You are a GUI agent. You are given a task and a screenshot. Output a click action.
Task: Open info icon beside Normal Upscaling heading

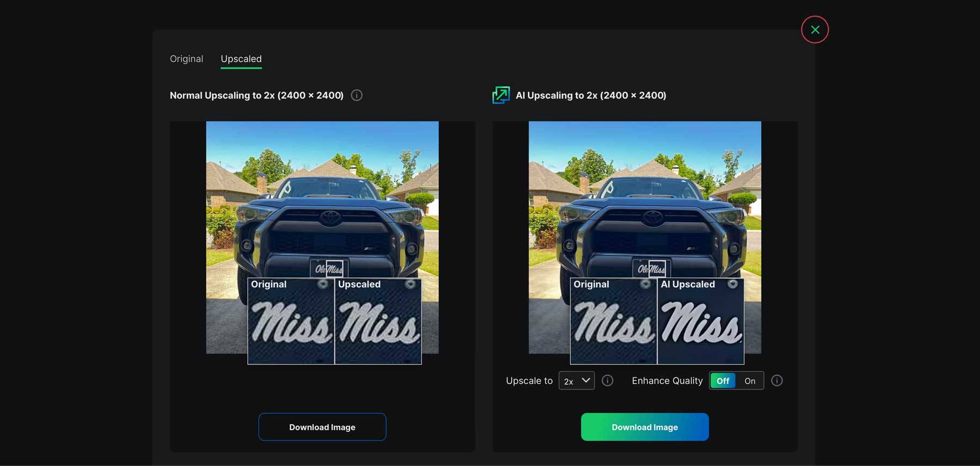click(x=357, y=95)
